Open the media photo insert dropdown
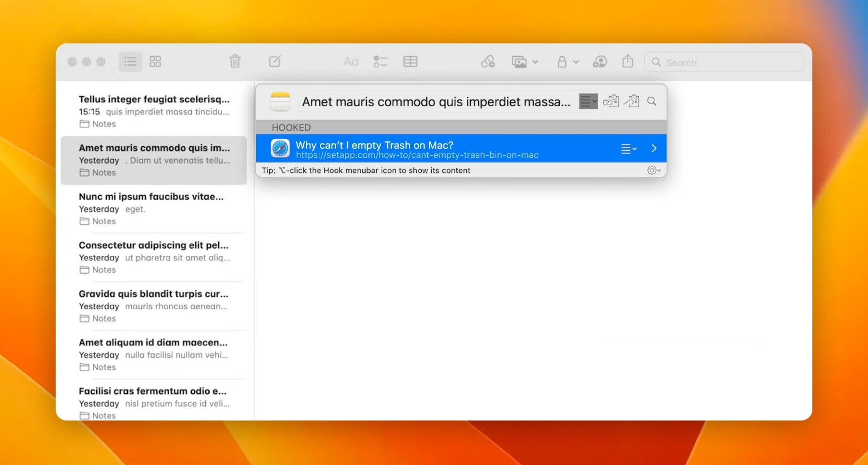Image resolution: width=868 pixels, height=465 pixels. click(525, 62)
